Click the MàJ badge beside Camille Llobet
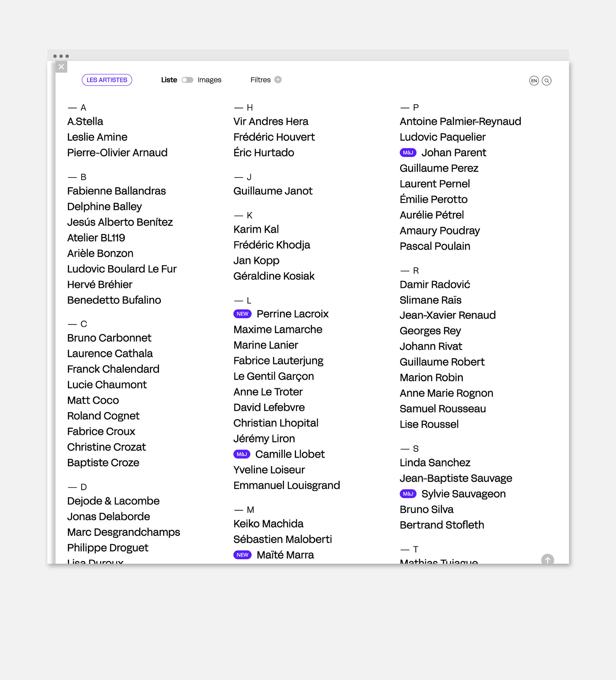Viewport: 616px width, 680px height. [242, 454]
